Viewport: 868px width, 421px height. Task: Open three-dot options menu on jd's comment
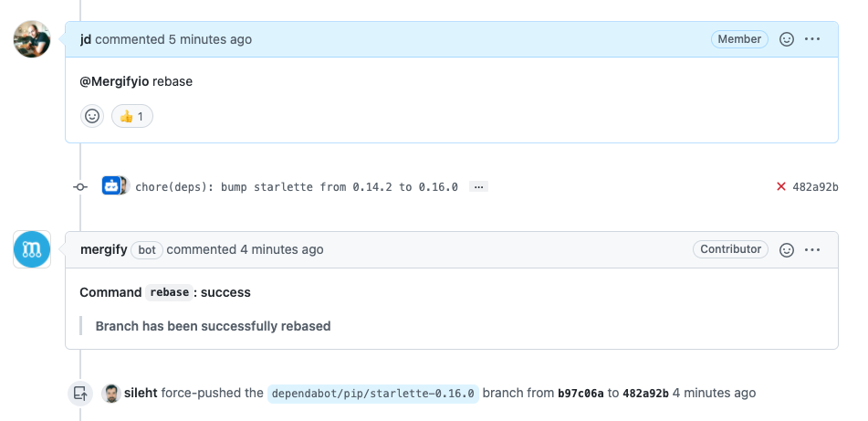(812, 39)
